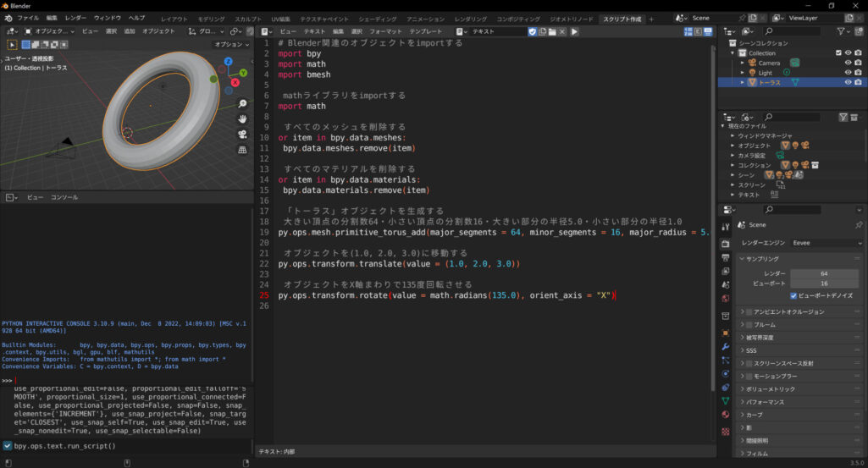Viewport: 868px width, 468px height.
Task: Adjust the ビューポート samples field 16
Action: [824, 284]
